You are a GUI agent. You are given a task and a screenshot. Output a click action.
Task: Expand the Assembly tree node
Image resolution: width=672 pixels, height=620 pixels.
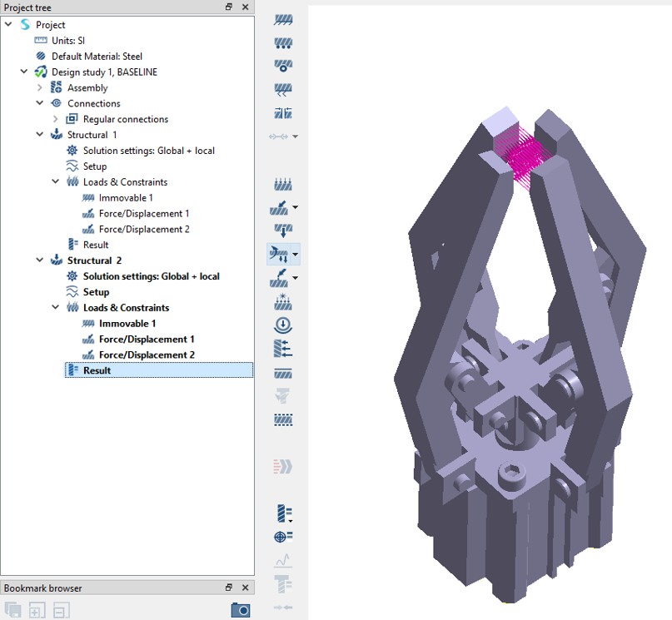pyautogui.click(x=39, y=88)
